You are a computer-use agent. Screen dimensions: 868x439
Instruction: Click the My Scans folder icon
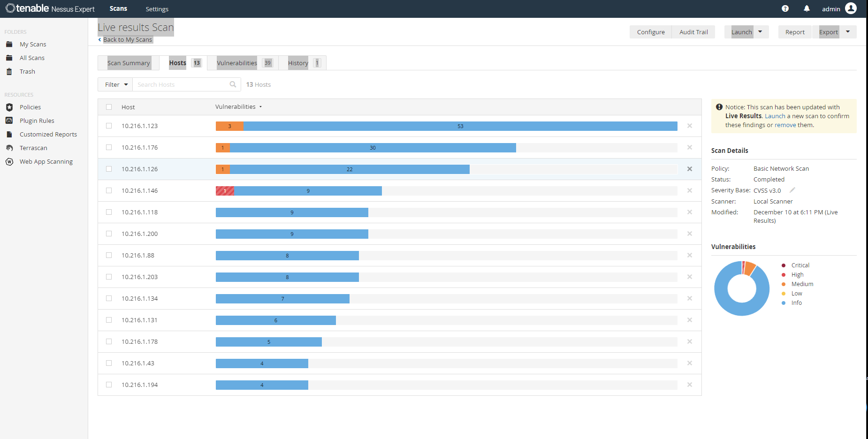pyautogui.click(x=9, y=44)
